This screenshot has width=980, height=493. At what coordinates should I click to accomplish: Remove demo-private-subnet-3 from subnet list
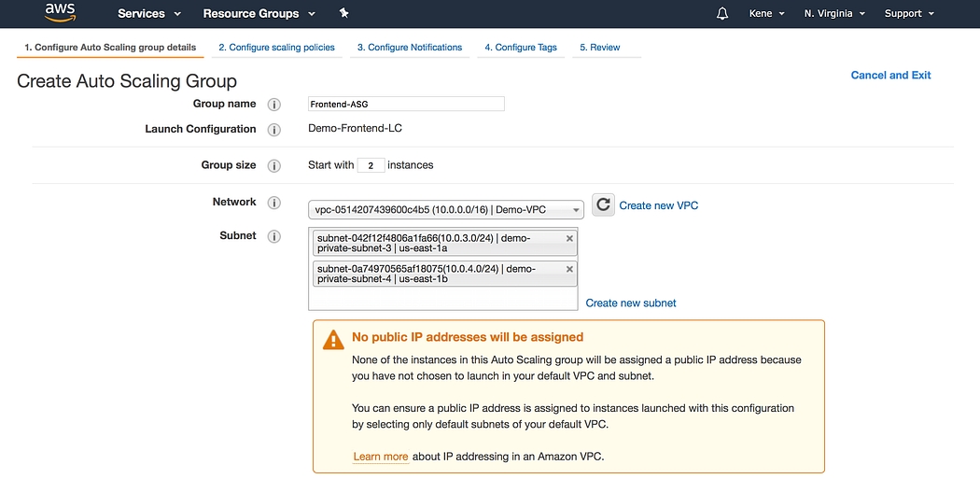(569, 238)
